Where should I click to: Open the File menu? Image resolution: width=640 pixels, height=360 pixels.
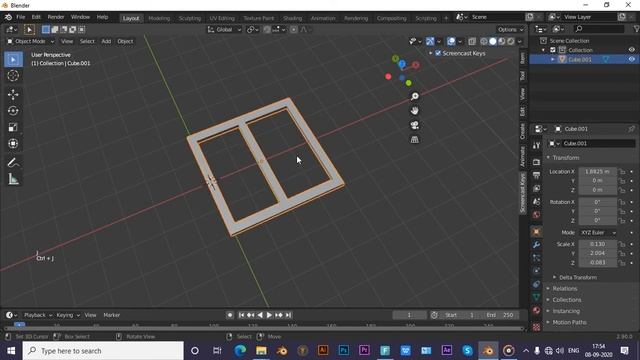coord(20,17)
